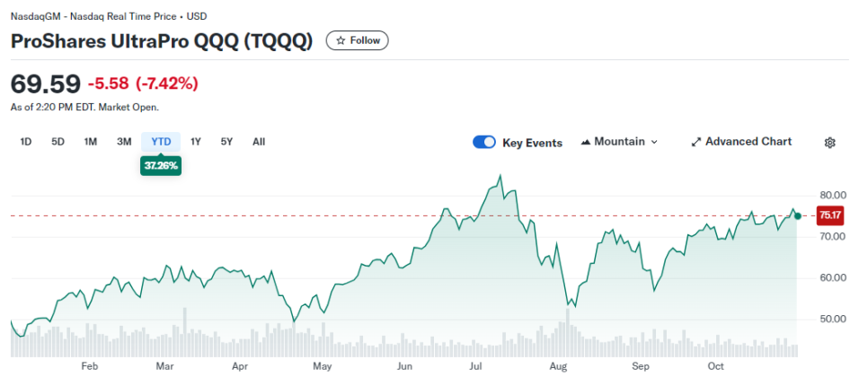Show the All time range

tap(259, 142)
